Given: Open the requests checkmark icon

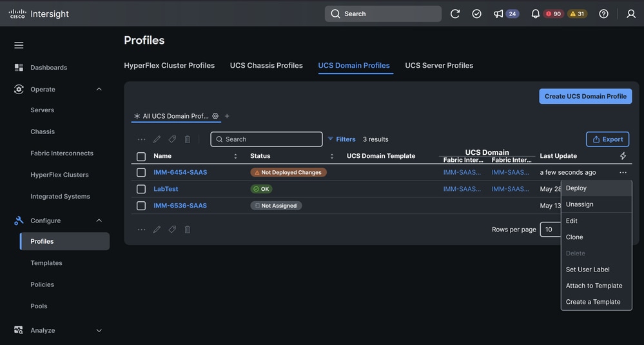Looking at the screenshot, I should 476,14.
